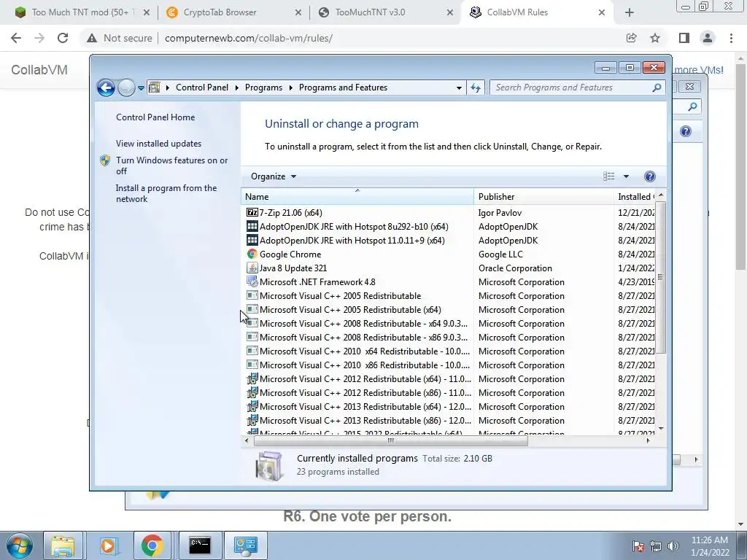This screenshot has height=560, width=747.
Task: Click Oracle Corporation publisher cell
Action: pyautogui.click(x=515, y=268)
